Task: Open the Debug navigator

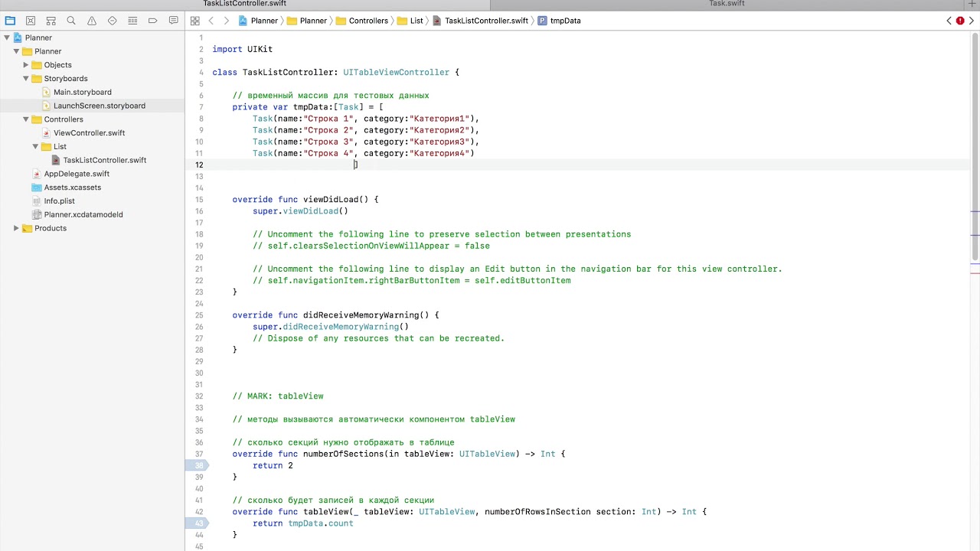Action: click(x=132, y=21)
